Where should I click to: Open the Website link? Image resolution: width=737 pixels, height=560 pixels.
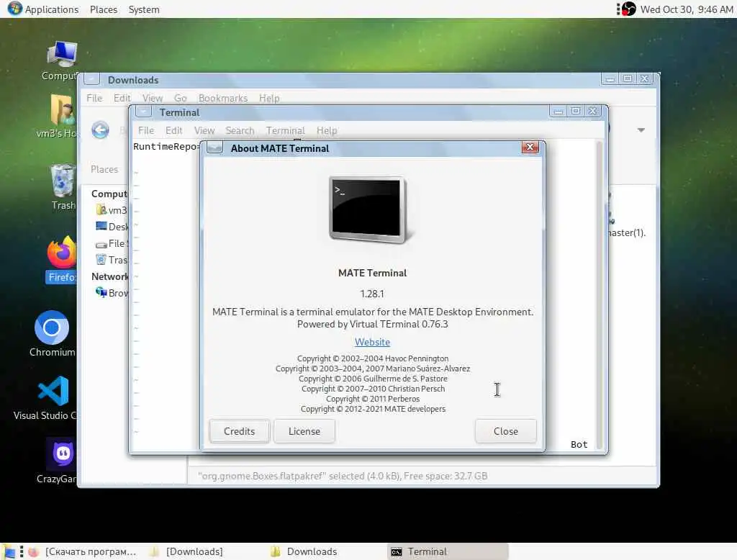point(372,342)
